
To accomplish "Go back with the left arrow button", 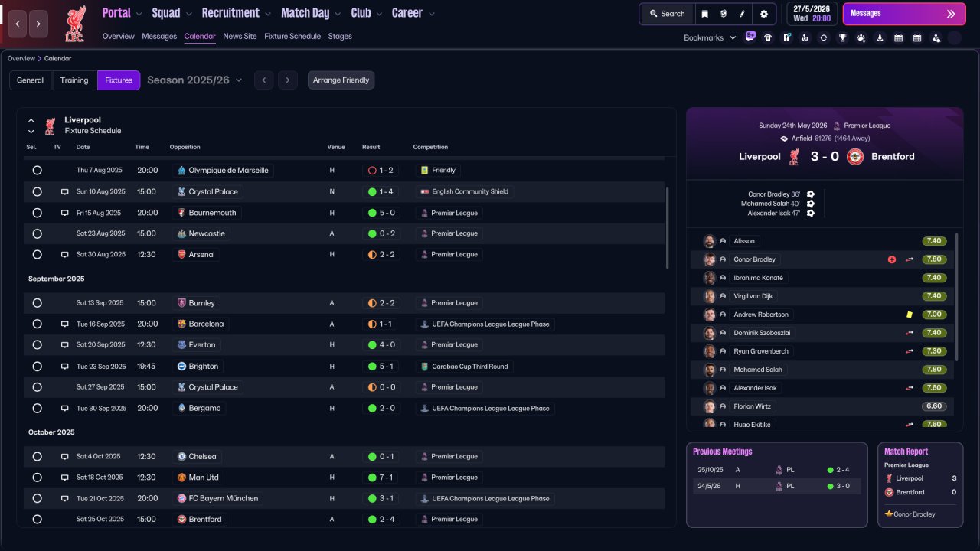I will (x=17, y=24).
